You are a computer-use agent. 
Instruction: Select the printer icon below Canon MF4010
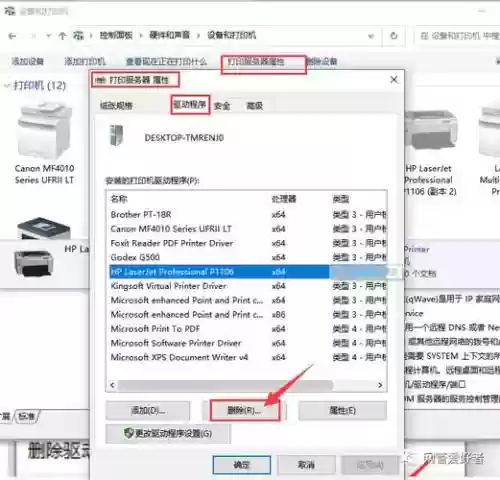pyautogui.click(x=44, y=228)
